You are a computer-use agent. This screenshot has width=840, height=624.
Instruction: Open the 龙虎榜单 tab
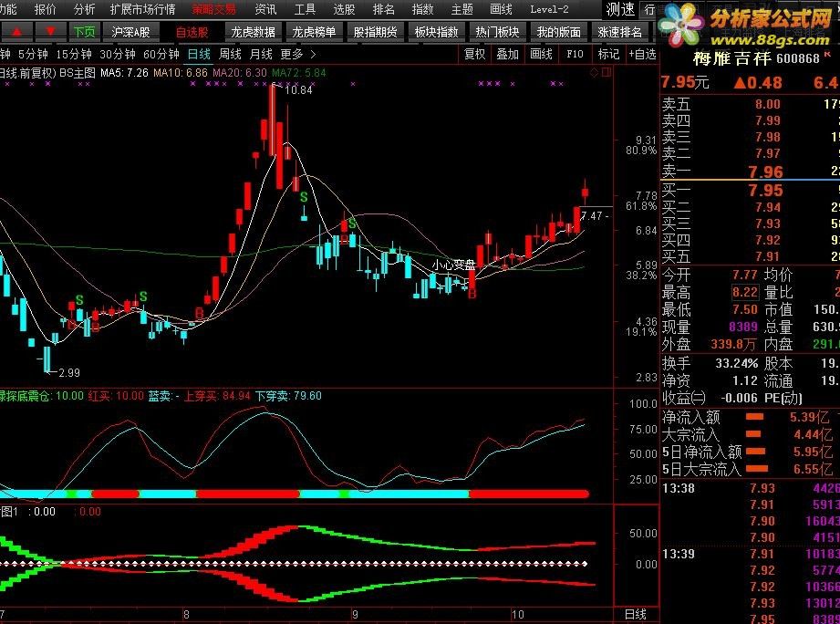coord(314,32)
